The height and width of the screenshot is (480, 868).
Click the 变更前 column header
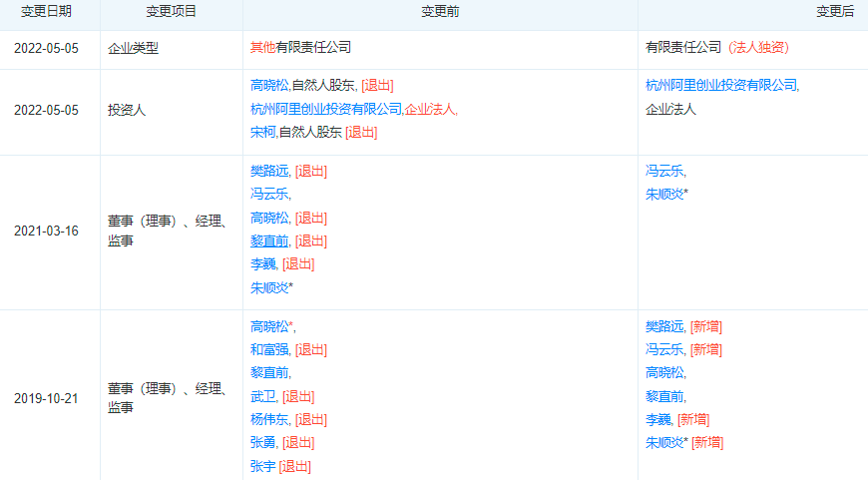[x=440, y=12]
